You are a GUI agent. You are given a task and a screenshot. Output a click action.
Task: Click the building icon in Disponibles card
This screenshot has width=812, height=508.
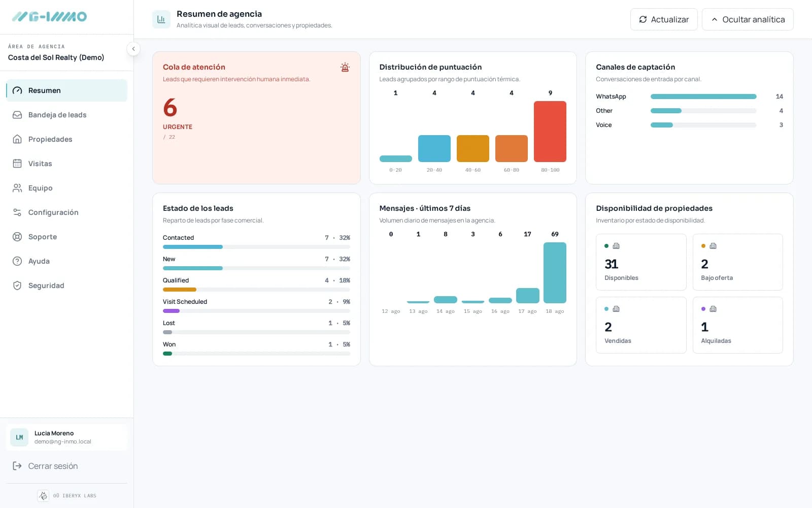[x=616, y=246]
